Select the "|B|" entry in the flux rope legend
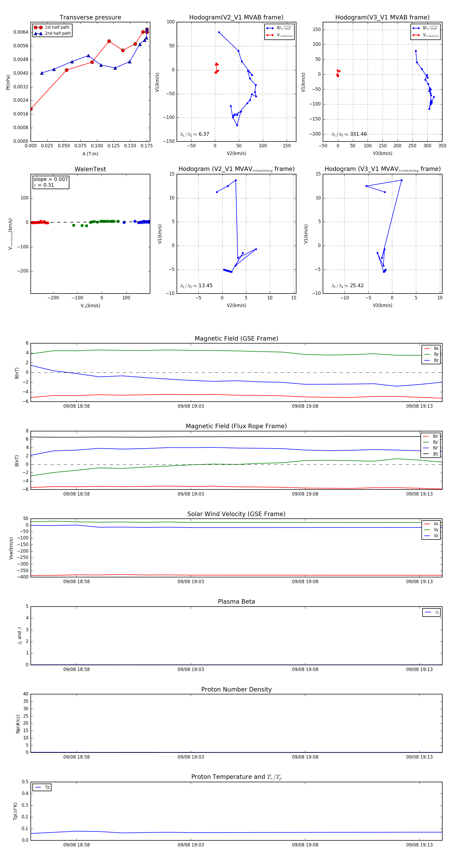The height and width of the screenshot is (868, 473). pos(431,454)
